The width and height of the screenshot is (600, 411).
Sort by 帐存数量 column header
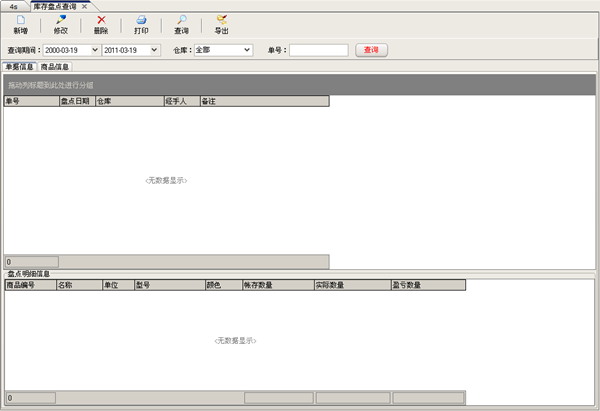277,285
